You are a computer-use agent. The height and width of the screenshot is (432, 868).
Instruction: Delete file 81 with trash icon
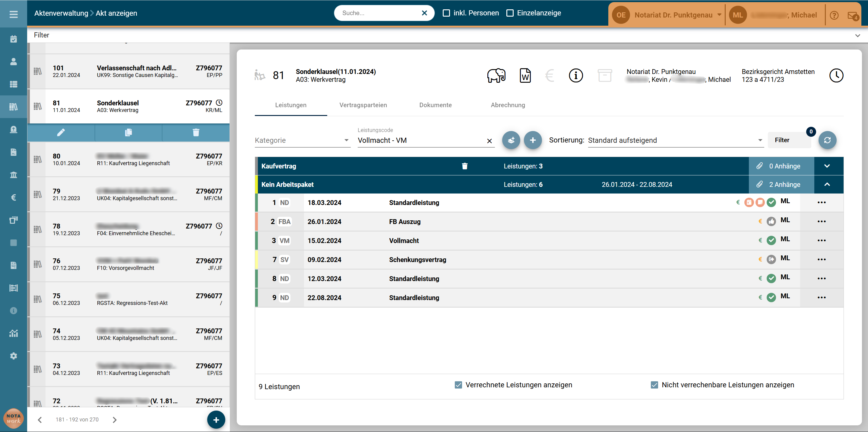[196, 132]
